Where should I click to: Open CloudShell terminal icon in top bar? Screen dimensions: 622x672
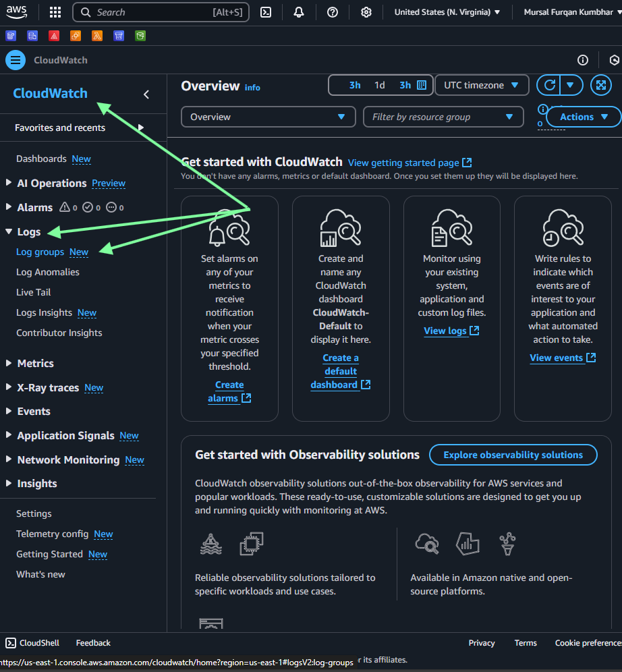point(266,12)
